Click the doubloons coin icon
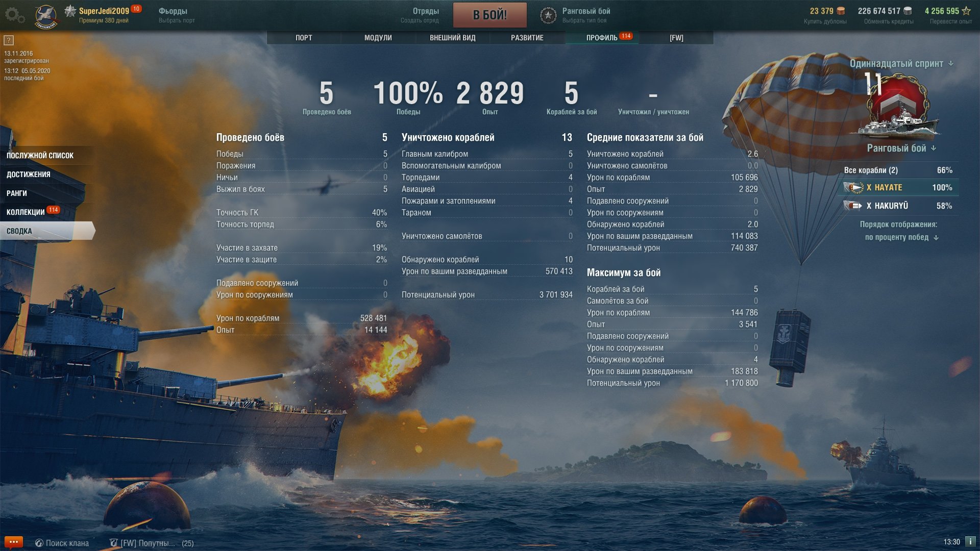This screenshot has width=980, height=551. point(841,11)
